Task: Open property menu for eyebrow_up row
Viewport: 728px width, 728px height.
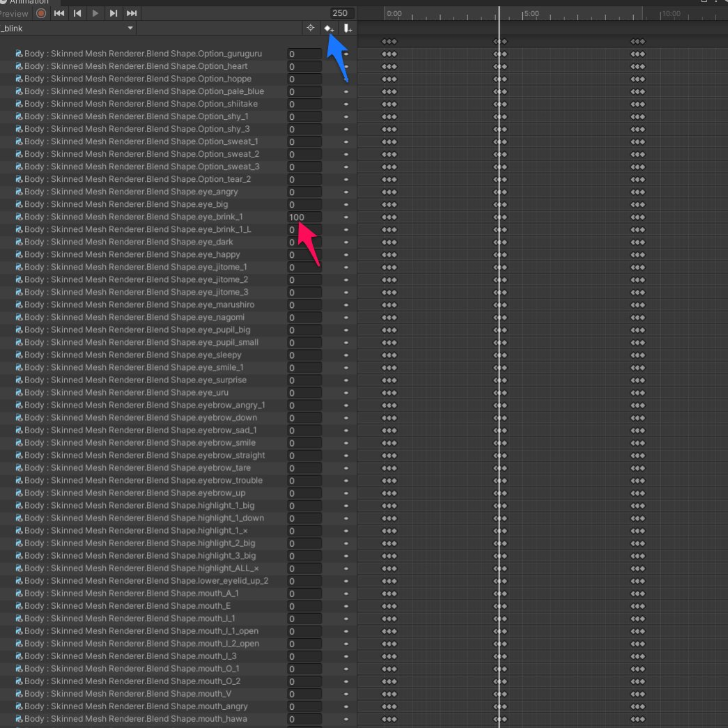Action: (x=346, y=493)
